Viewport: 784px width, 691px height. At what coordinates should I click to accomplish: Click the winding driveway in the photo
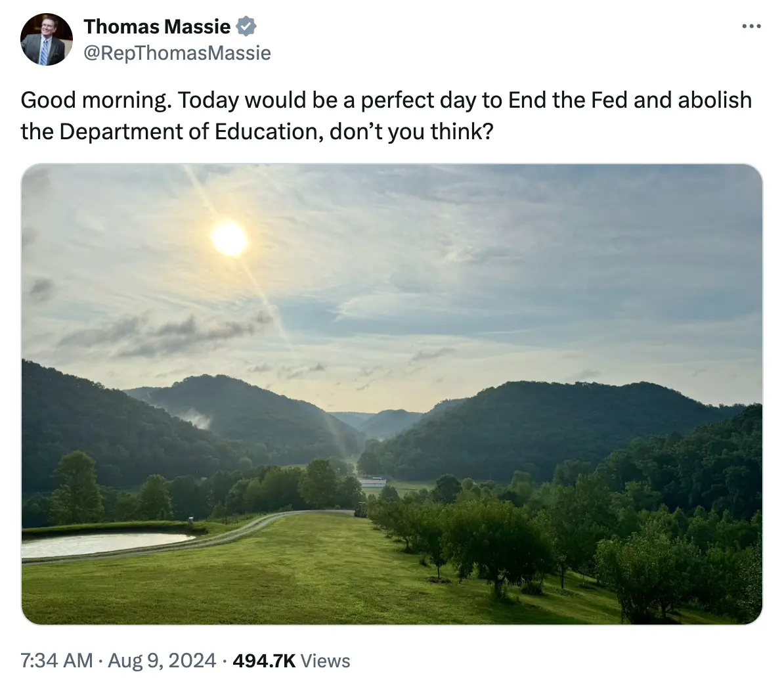tap(263, 524)
